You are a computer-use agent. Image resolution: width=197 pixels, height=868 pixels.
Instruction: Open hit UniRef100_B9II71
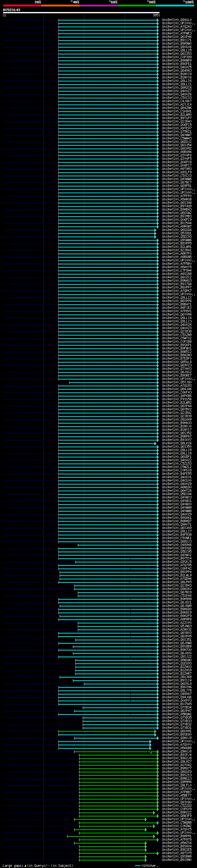point(176,40)
